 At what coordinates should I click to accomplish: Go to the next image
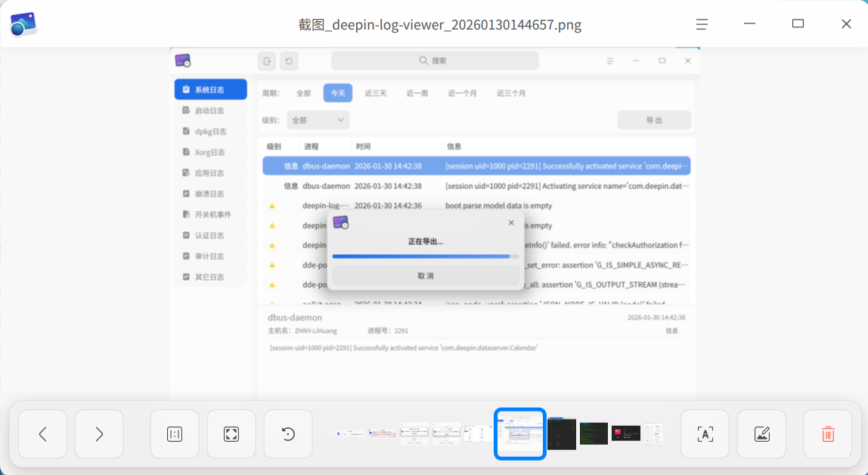tap(99, 434)
